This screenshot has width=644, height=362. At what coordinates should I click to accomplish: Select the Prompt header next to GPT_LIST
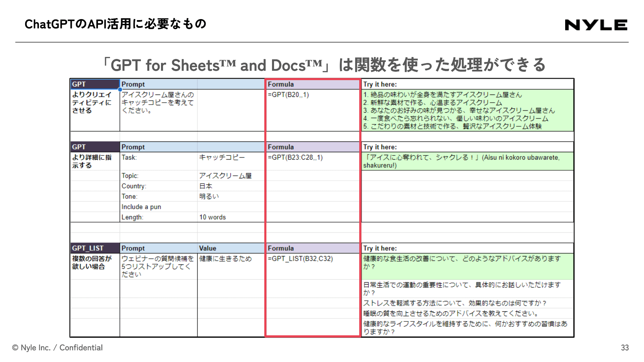(x=159, y=248)
